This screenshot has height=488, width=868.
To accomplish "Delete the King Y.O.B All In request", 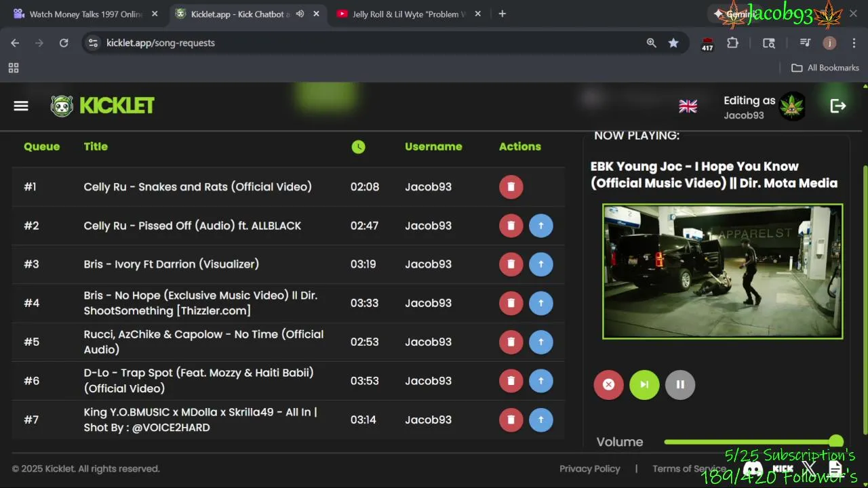I will pos(511,420).
